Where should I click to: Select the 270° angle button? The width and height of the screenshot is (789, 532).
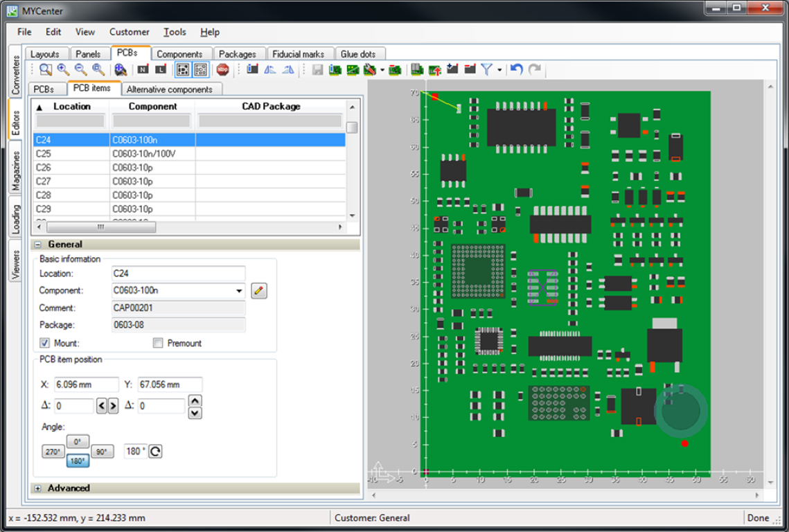tap(53, 452)
